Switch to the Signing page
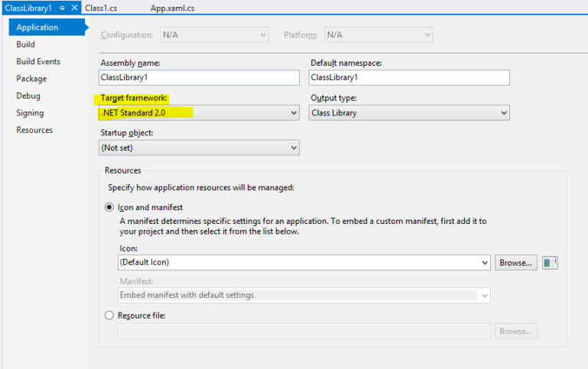588x369 pixels. coord(31,113)
